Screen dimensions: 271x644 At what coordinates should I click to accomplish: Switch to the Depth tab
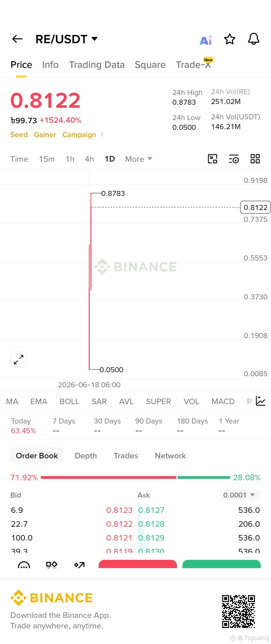tap(86, 456)
